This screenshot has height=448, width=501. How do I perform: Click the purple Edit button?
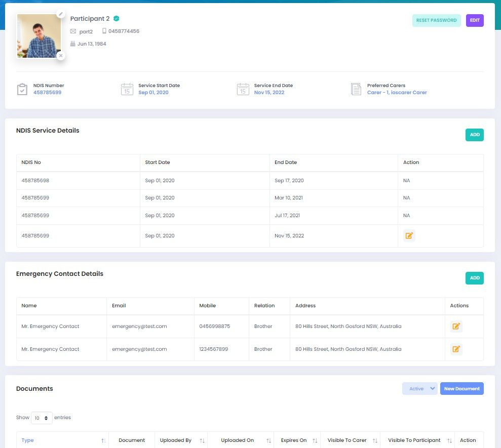coord(475,20)
